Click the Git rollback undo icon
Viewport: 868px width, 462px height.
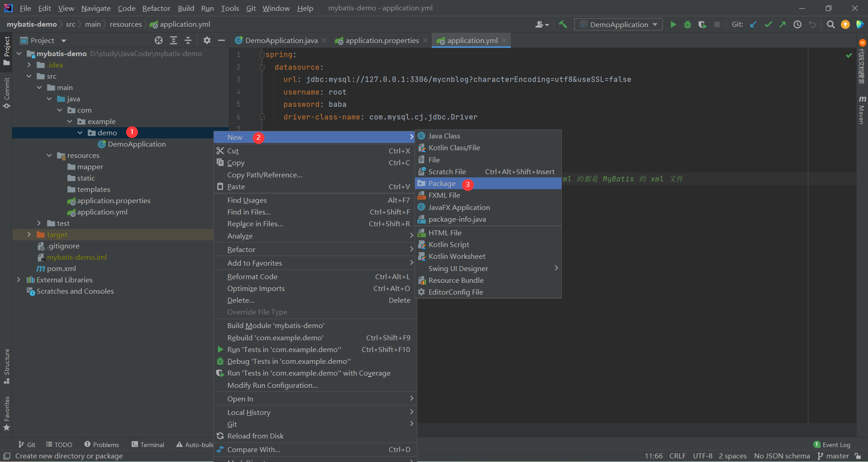[x=812, y=24]
